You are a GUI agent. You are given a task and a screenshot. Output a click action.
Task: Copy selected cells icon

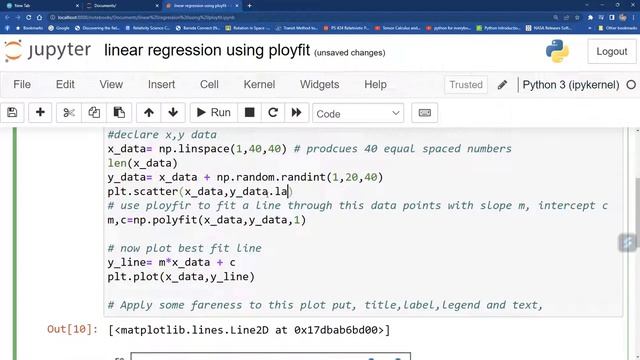[94, 113]
